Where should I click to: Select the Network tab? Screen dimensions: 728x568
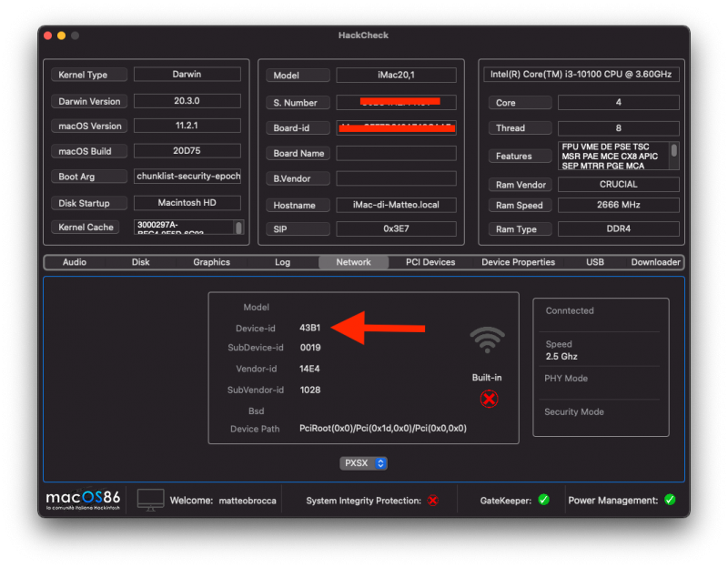(x=353, y=262)
